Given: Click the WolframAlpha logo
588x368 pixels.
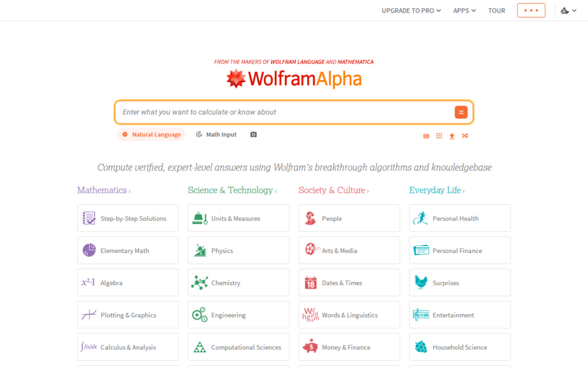Looking at the screenshot, I should [293, 79].
